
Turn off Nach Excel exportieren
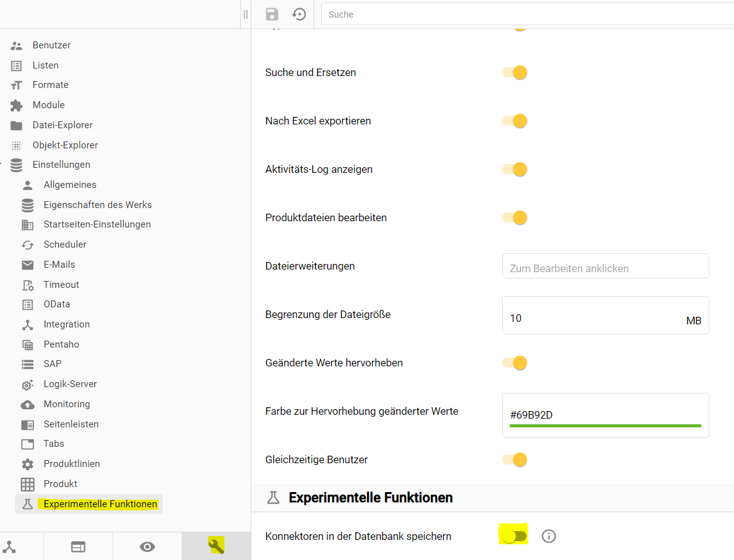coord(514,121)
